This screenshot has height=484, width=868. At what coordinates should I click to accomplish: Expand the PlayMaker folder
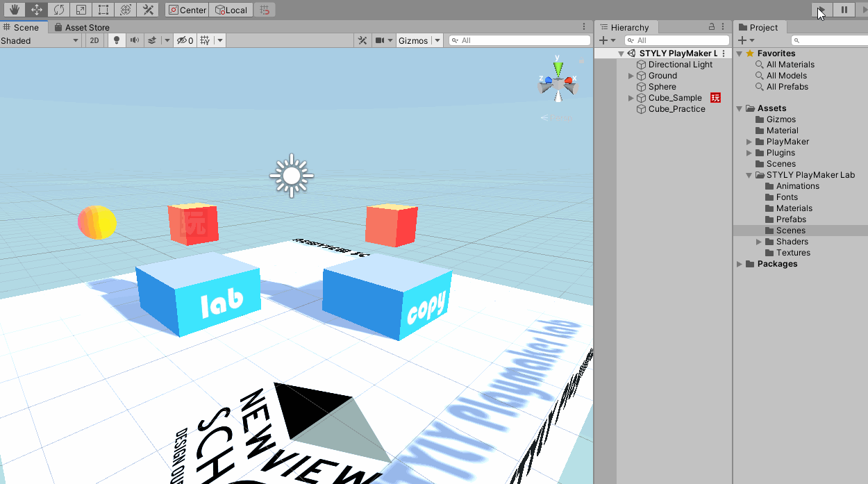(x=749, y=142)
